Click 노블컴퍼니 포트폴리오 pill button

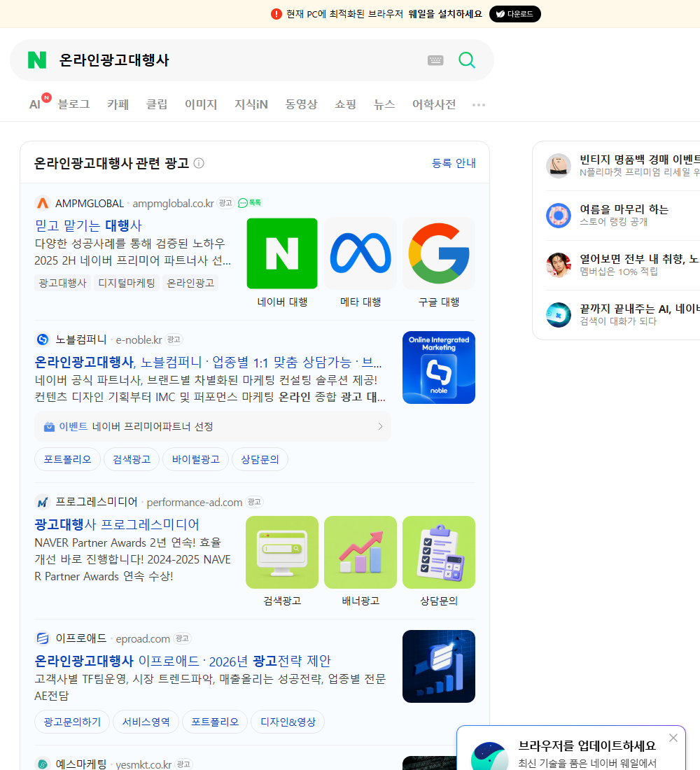pyautogui.click(x=67, y=459)
